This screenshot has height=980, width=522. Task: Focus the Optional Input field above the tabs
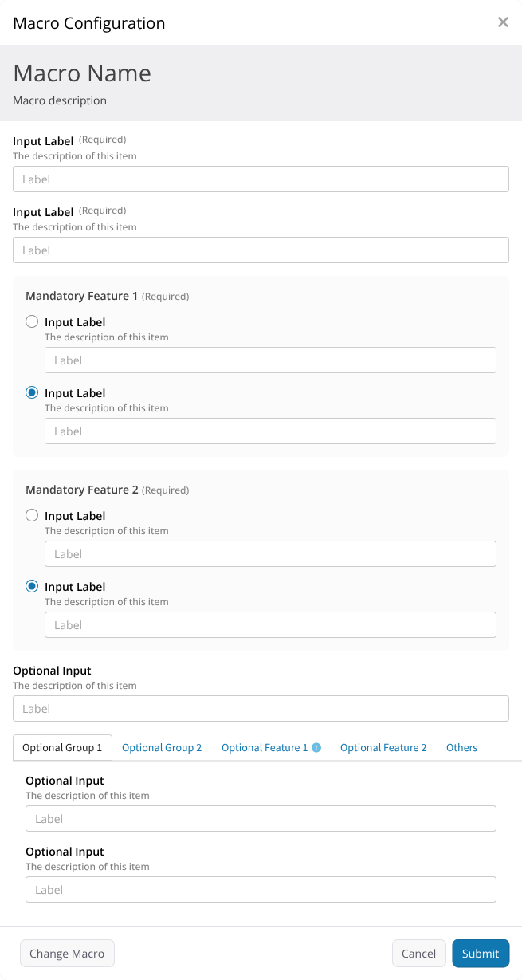[x=261, y=709]
